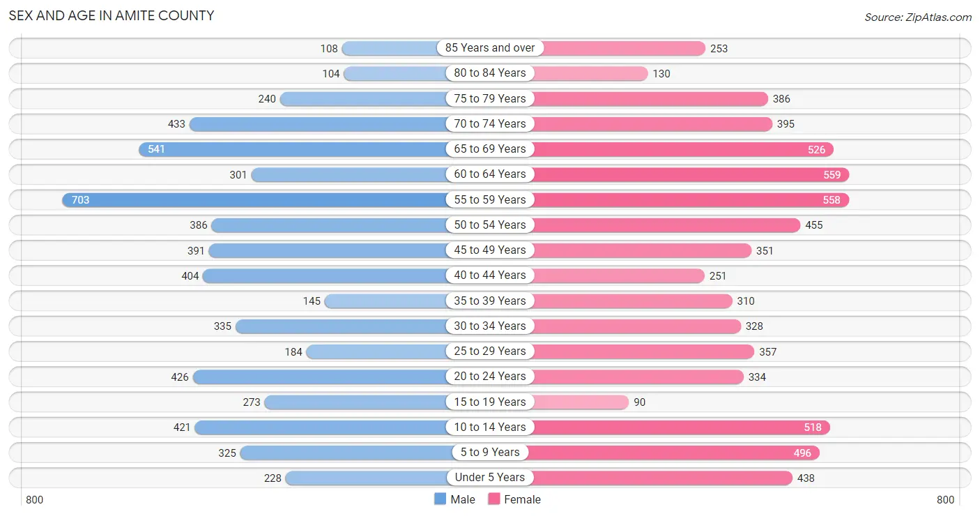Image resolution: width=980 pixels, height=516 pixels.
Task: Click the Under 5 Years age label
Action: point(490,478)
